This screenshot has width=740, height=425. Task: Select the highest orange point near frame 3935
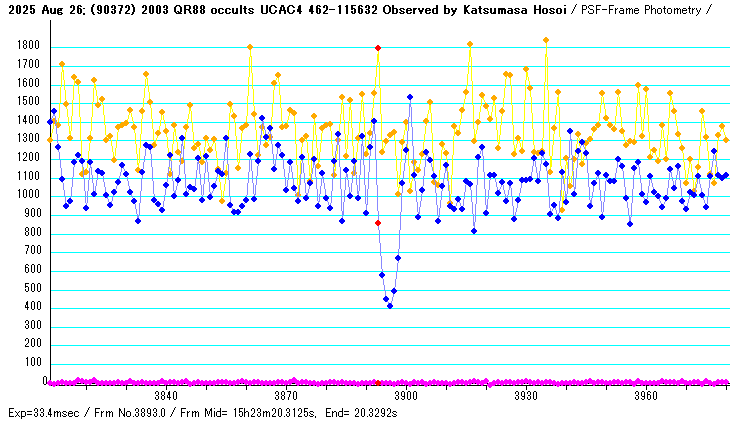pos(546,41)
